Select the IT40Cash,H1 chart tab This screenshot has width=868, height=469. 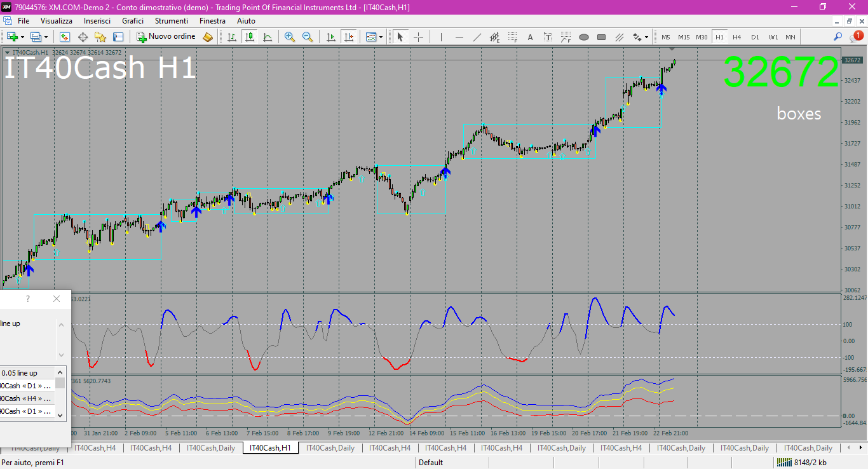tap(271, 448)
